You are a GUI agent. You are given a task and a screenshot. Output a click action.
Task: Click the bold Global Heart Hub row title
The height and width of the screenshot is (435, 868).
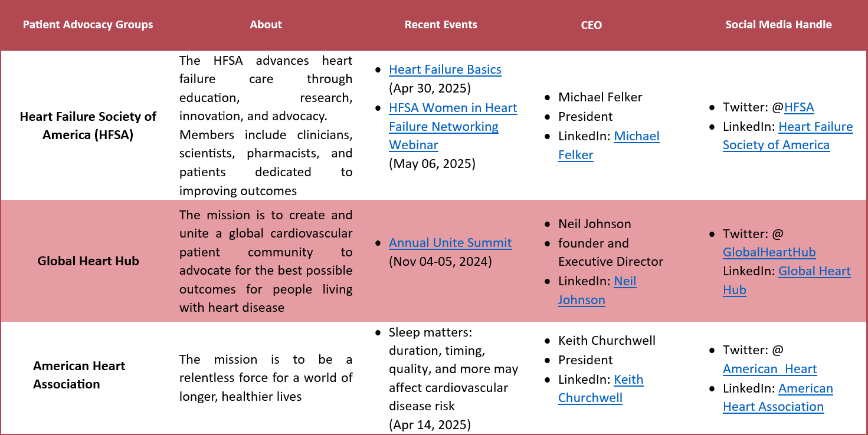pos(88,261)
